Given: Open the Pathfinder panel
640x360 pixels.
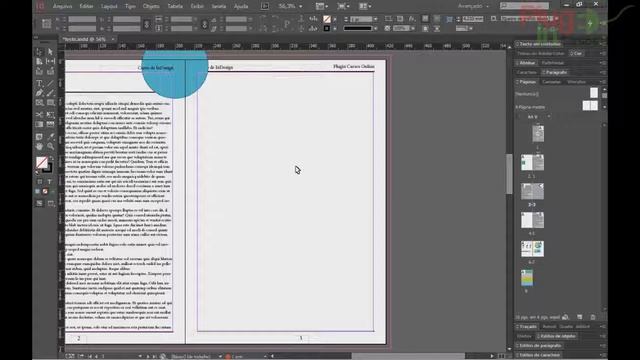Looking at the screenshot, I should click(x=553, y=63).
